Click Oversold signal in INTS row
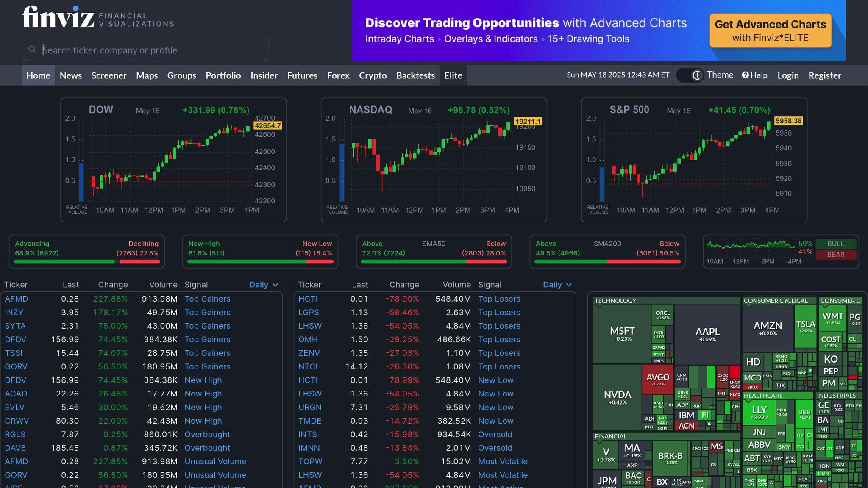Screen dimensions: 868x488 pos(495,434)
